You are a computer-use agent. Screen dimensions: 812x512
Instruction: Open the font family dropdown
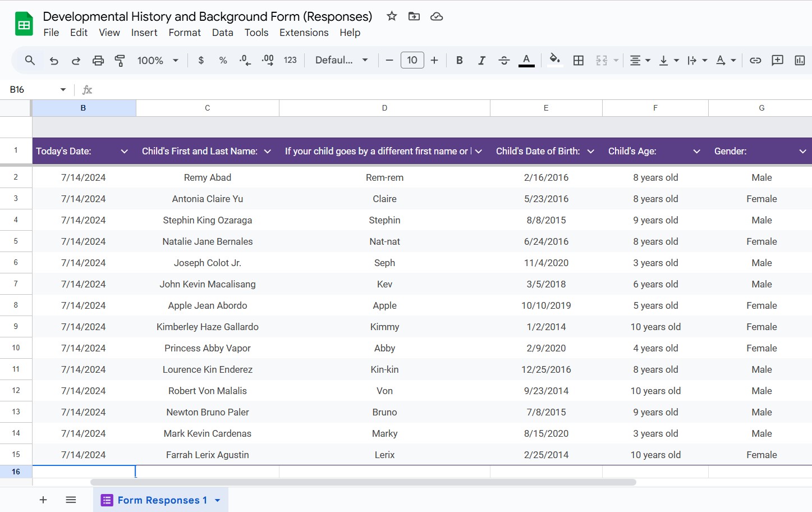point(341,61)
